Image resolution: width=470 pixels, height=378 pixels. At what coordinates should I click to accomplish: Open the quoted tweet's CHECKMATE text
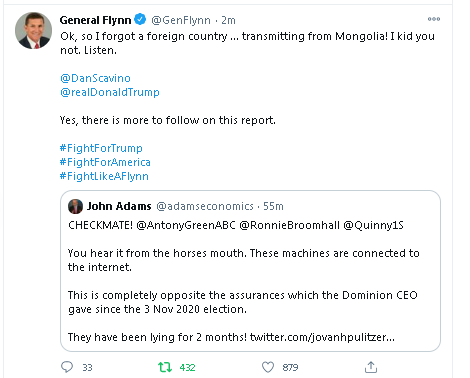point(100,225)
